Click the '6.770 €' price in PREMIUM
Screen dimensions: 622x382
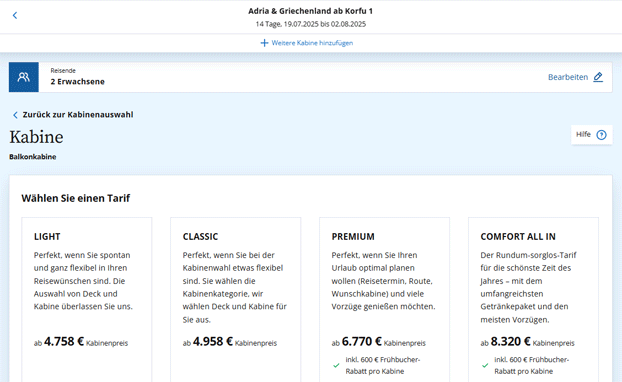[361, 342]
